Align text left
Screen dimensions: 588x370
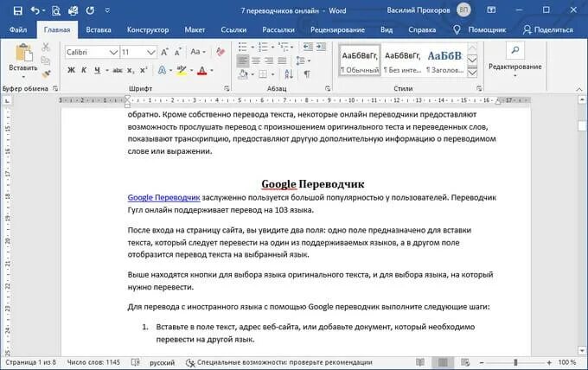[x=243, y=61]
